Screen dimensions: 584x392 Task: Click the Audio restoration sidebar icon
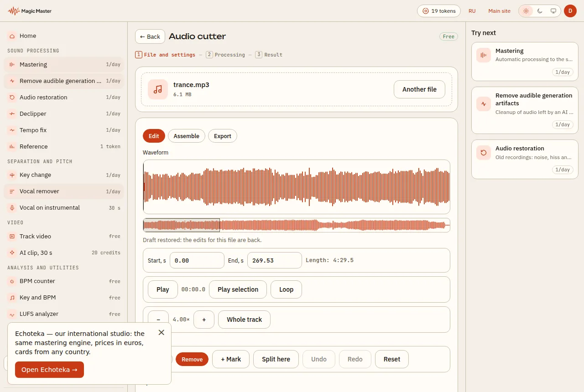pyautogui.click(x=12, y=98)
